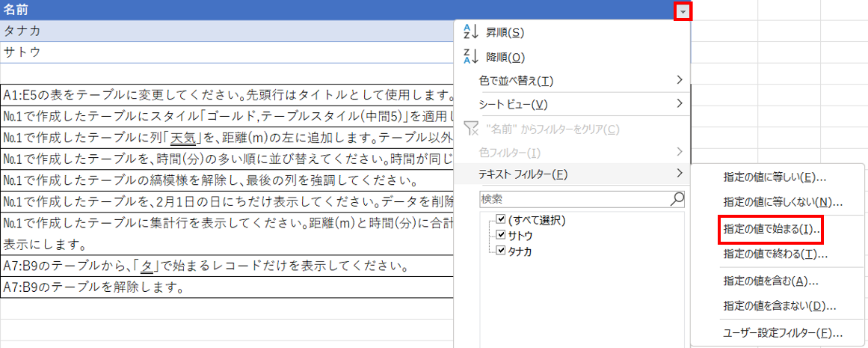This screenshot has width=868, height=348.
Task: Select 指定の値で終わる(T)...
Action: 775,254
